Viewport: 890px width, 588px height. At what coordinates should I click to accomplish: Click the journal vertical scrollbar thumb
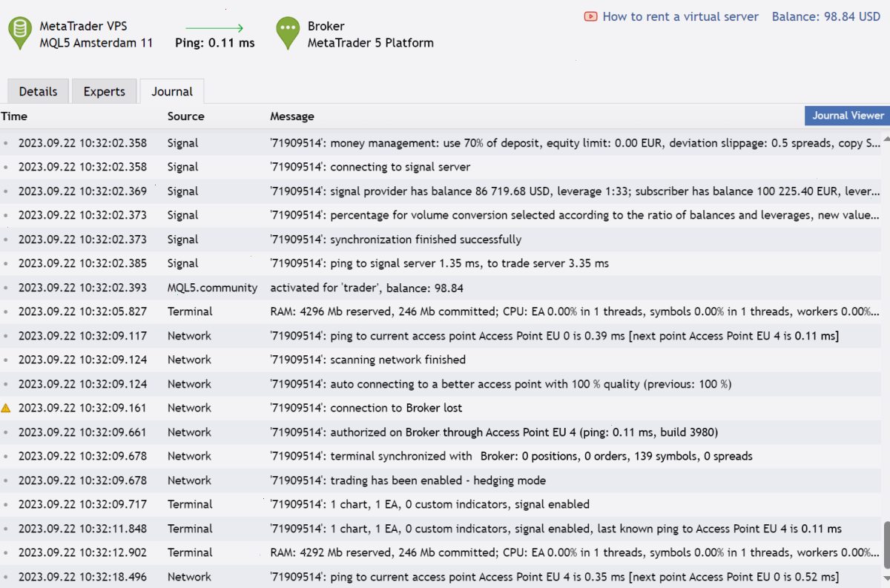885,544
